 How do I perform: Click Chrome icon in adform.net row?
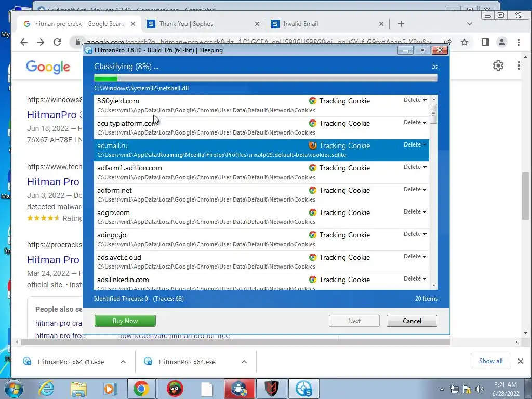[x=312, y=190]
